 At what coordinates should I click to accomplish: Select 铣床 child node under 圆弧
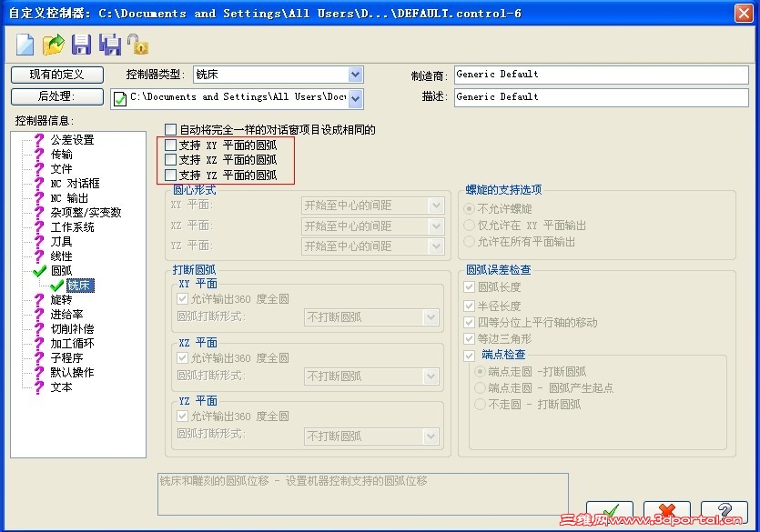point(80,286)
